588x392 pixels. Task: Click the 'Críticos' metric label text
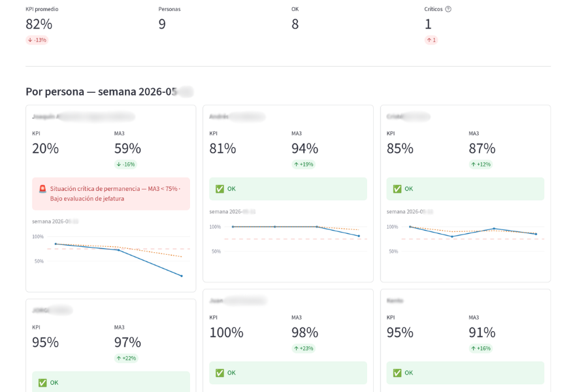pos(434,9)
